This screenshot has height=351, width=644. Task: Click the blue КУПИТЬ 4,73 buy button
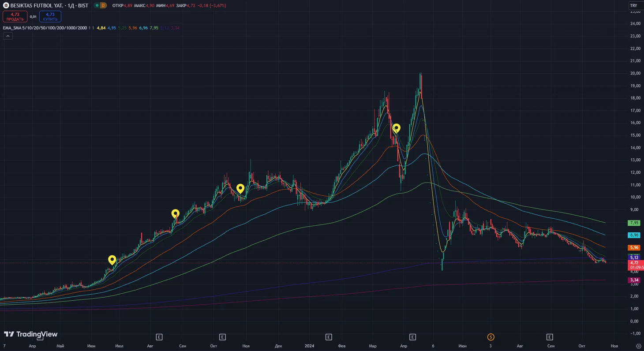coord(50,17)
